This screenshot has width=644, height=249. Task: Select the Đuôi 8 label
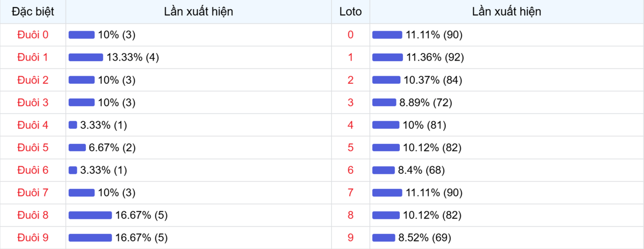(33, 215)
